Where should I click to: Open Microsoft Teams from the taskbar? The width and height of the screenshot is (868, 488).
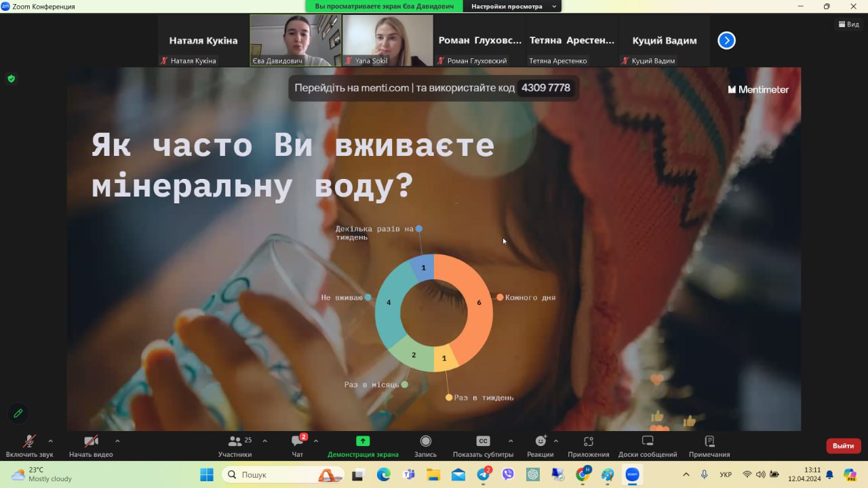[408, 474]
